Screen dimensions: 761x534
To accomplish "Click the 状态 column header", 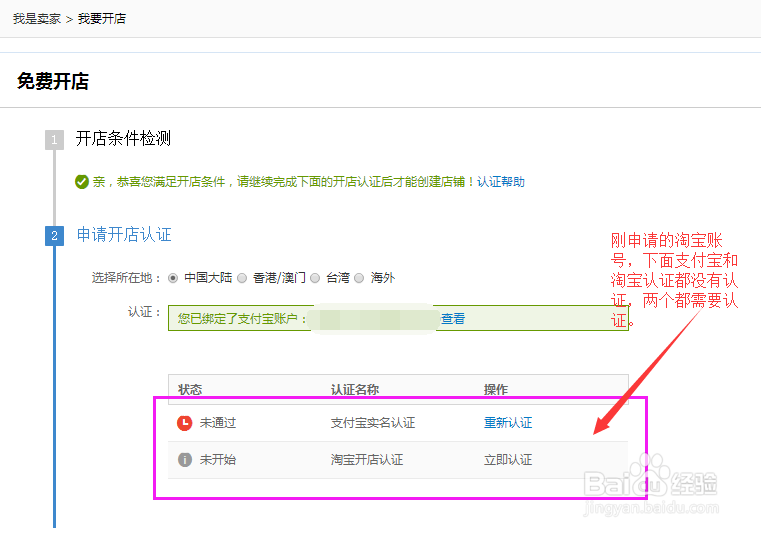I will coord(190,390).
